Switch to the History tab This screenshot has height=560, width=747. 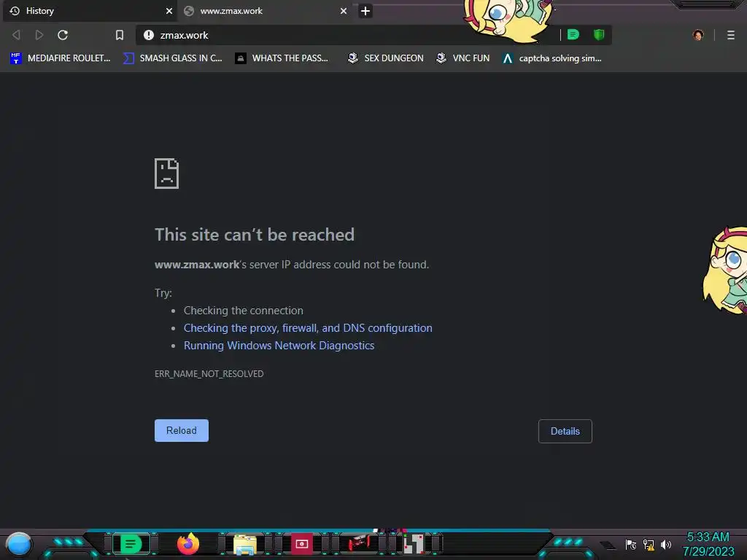(x=90, y=11)
